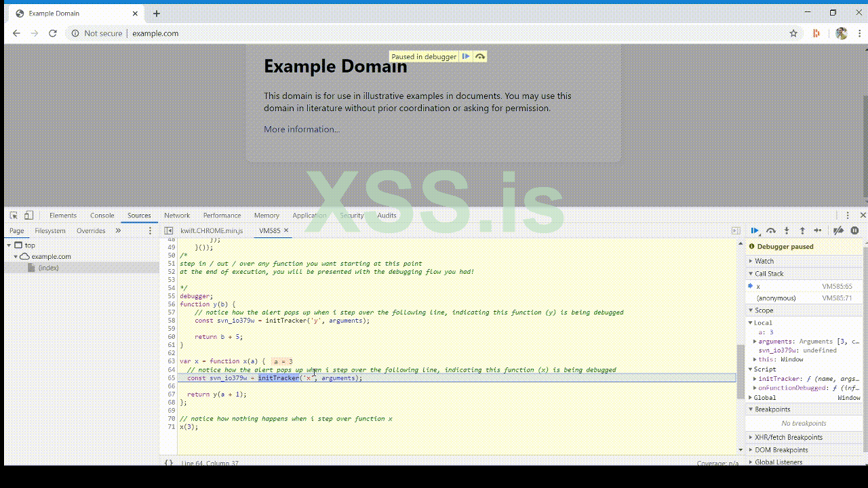
Task: Open the Performance panel
Action: click(x=222, y=216)
